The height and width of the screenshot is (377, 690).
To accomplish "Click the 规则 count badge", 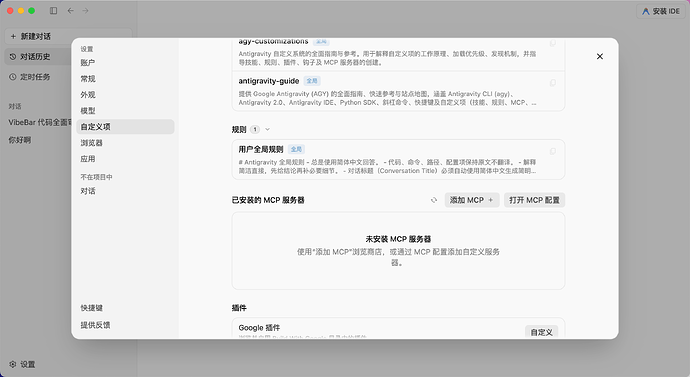I will point(255,129).
